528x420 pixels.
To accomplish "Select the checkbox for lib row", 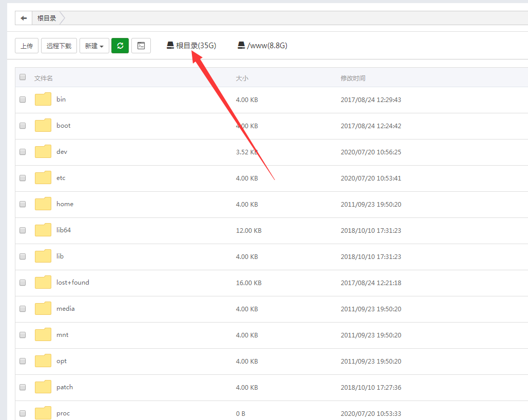I will (x=23, y=256).
